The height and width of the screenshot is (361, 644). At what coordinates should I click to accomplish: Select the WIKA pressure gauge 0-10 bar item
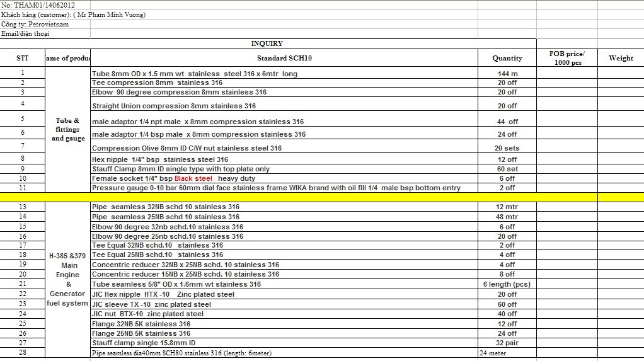[276, 188]
